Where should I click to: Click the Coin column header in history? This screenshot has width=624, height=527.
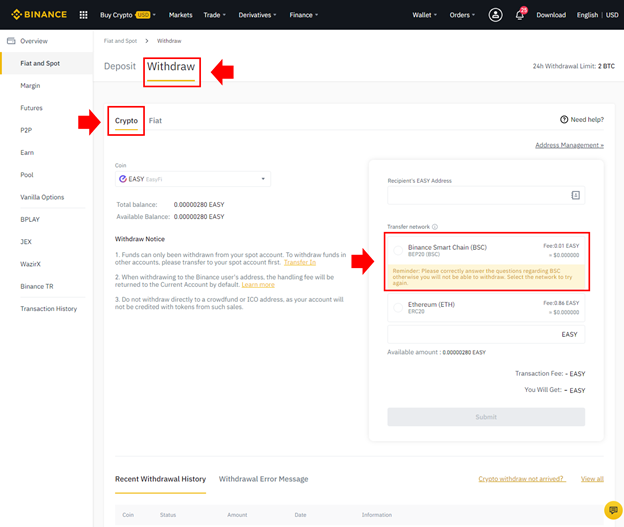click(128, 515)
